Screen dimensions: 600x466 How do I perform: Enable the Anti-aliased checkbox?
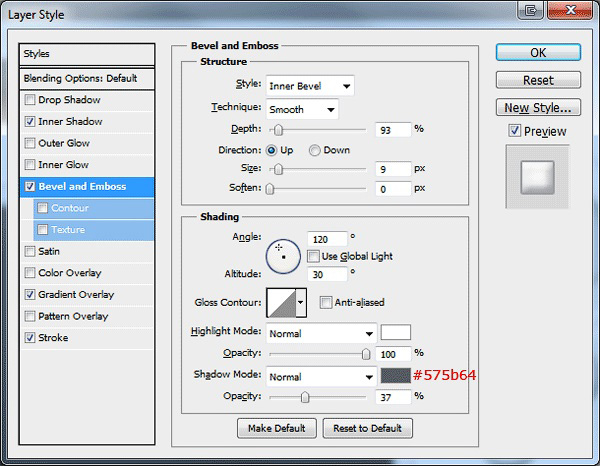[x=326, y=303]
